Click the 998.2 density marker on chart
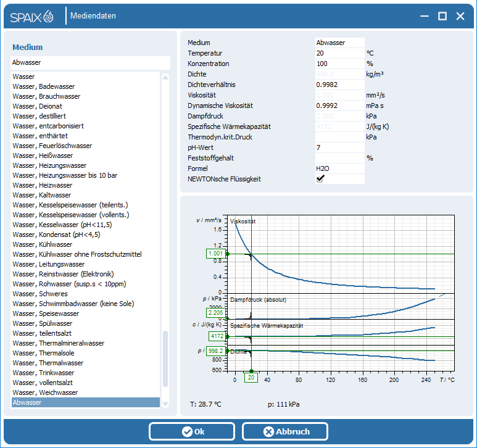477x448 pixels. (x=216, y=351)
